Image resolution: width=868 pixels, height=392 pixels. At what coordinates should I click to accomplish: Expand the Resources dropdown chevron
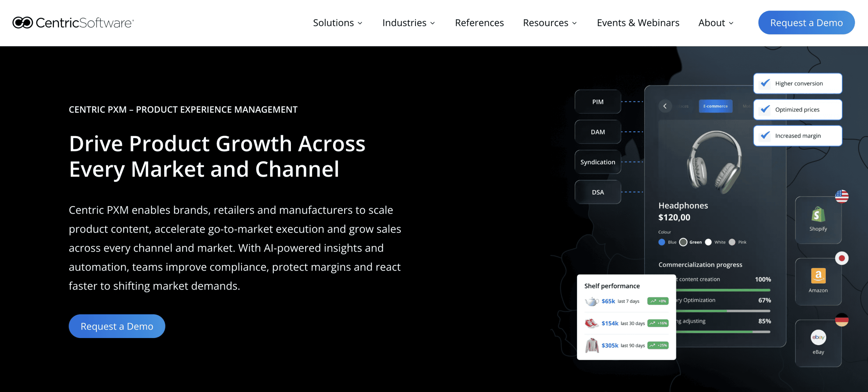point(574,23)
